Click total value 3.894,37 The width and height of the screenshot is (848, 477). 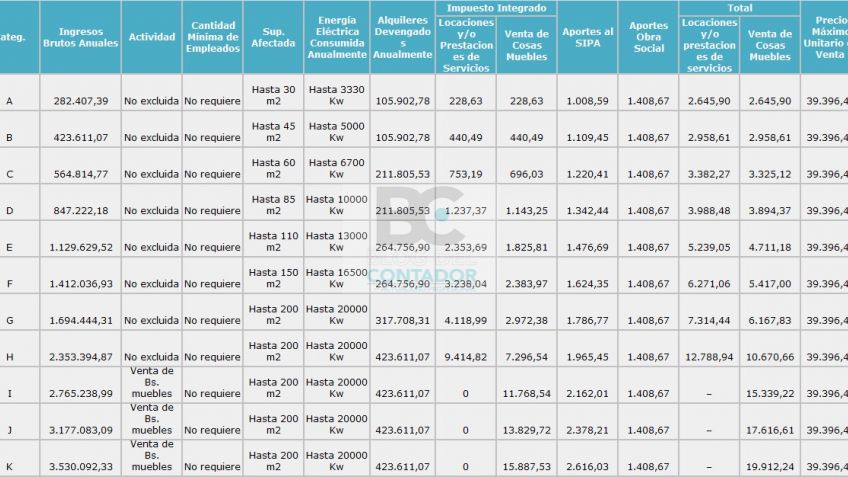770,211
